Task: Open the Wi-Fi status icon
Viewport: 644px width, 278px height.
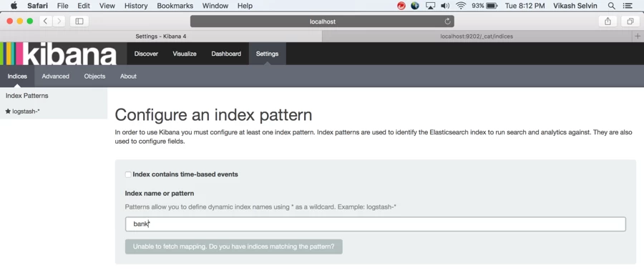Action: click(461, 6)
